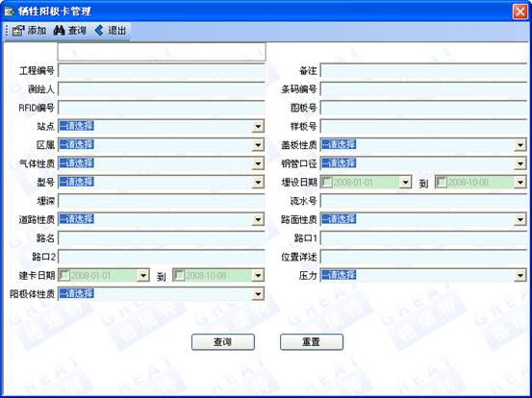The width and height of the screenshot is (532, 398).
Task: Open the 路面性质 dropdown
Action: (x=520, y=219)
